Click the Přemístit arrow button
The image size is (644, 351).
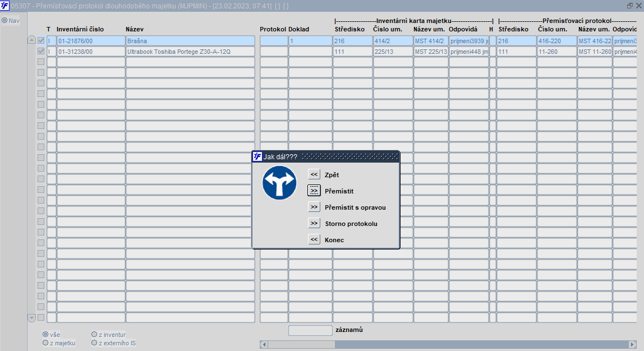click(314, 191)
